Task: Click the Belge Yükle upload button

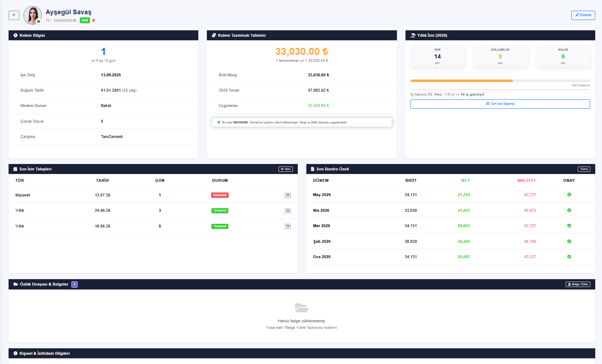Action: point(578,284)
